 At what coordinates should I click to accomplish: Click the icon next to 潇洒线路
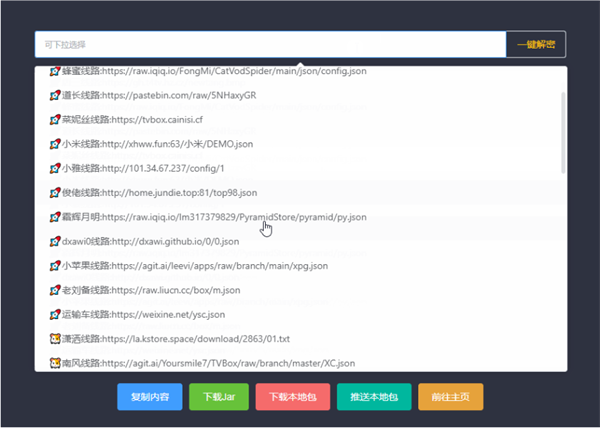tap(55, 338)
